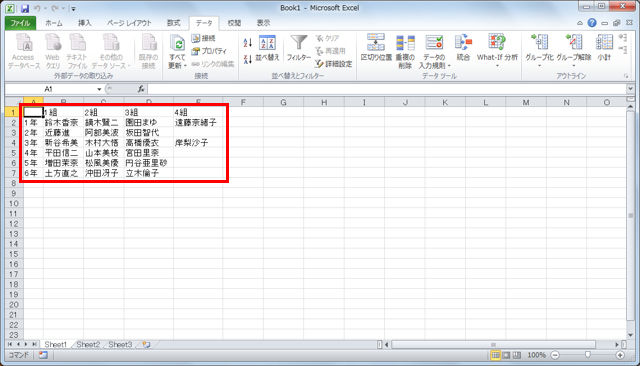
Task: Switch to Page Layout (ページレイアウト) tab
Action: (x=129, y=23)
